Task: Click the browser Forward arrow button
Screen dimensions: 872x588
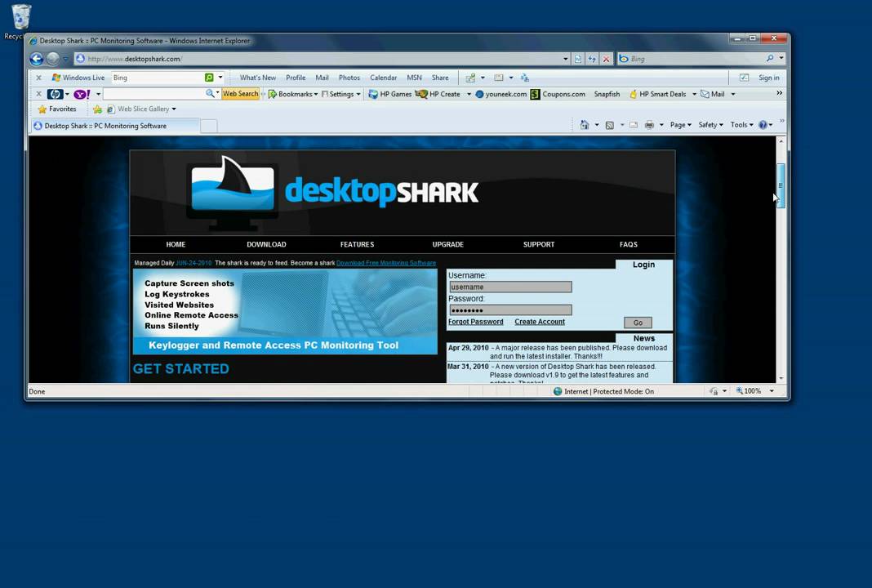Action: [x=53, y=59]
